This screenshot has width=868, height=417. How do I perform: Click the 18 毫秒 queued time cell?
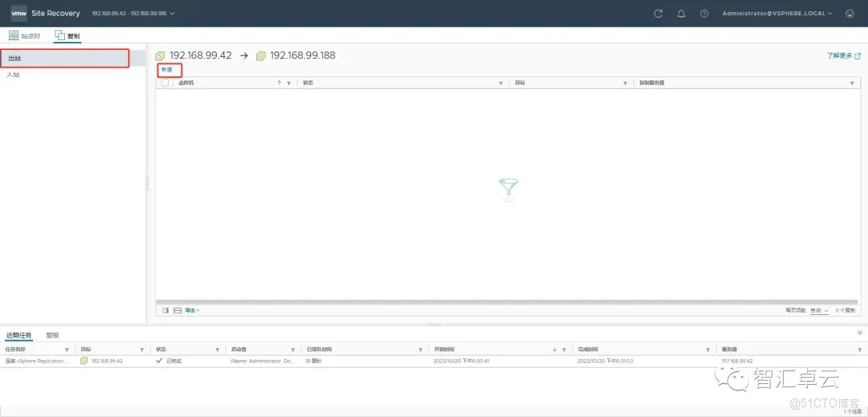tap(313, 361)
